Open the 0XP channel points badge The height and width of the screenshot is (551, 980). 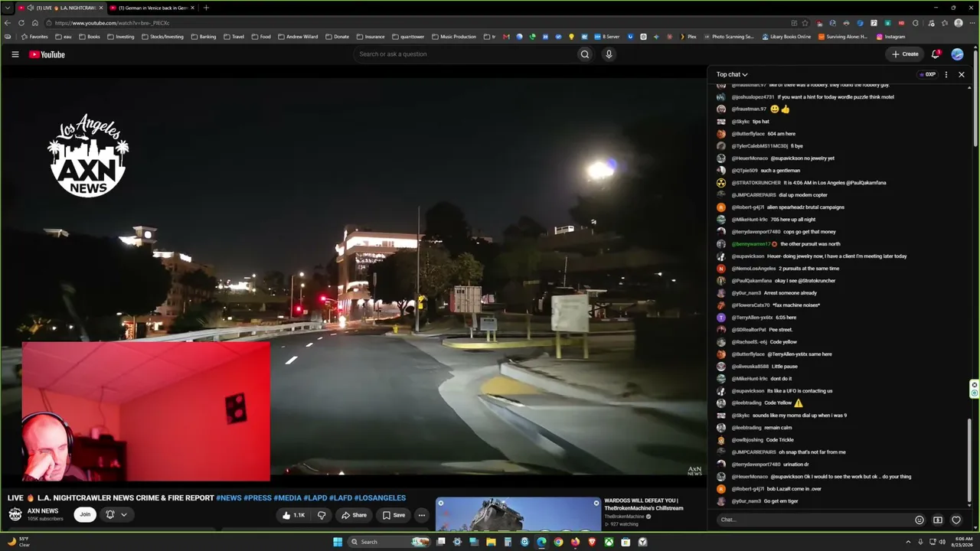tap(928, 74)
